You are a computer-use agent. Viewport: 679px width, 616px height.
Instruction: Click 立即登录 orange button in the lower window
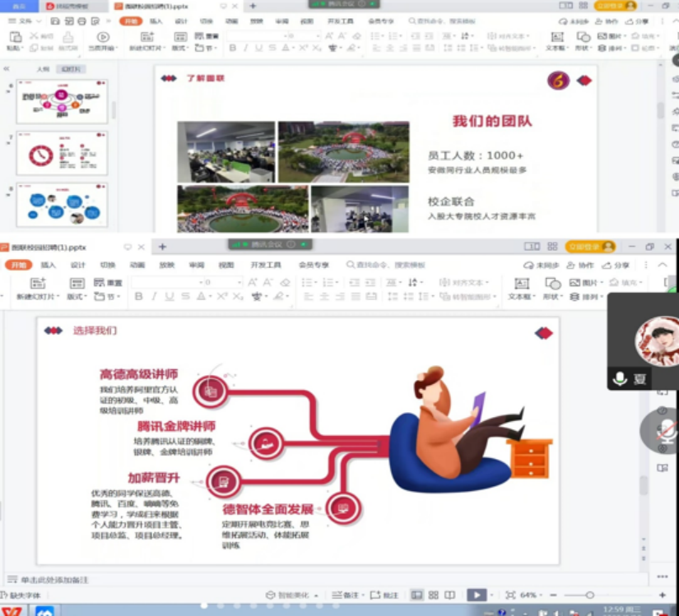[x=590, y=247]
